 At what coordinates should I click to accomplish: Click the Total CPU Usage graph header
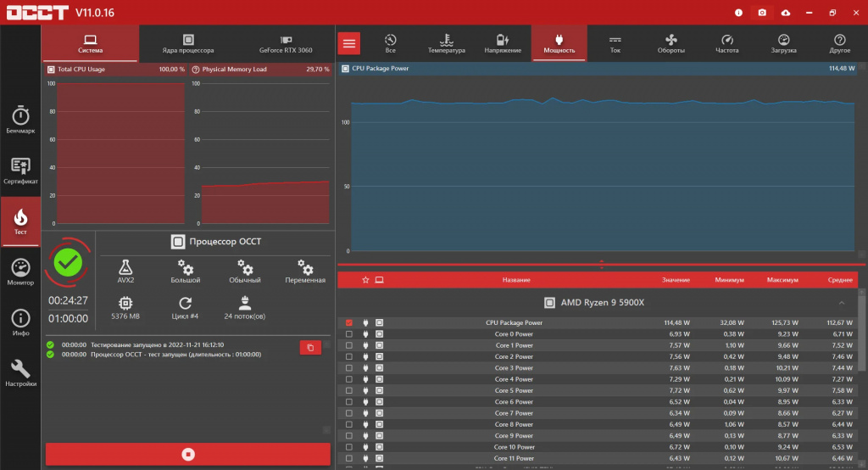(115, 70)
